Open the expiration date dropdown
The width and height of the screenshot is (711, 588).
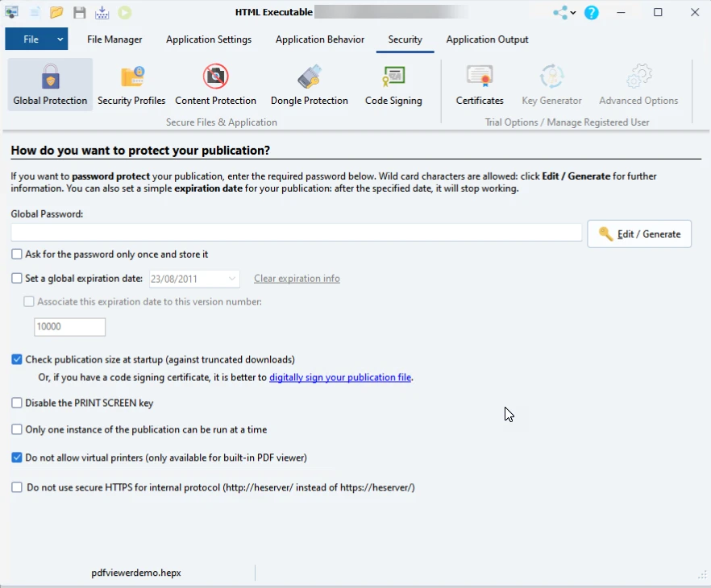click(232, 279)
